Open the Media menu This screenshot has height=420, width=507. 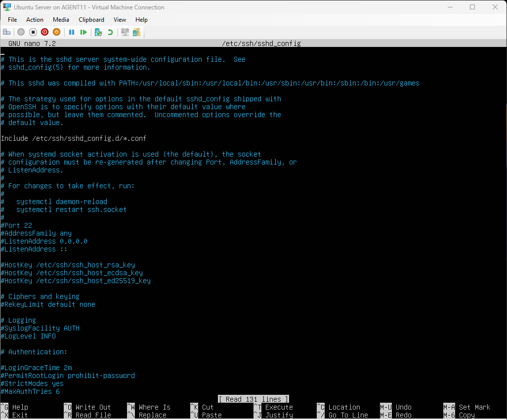[61, 20]
